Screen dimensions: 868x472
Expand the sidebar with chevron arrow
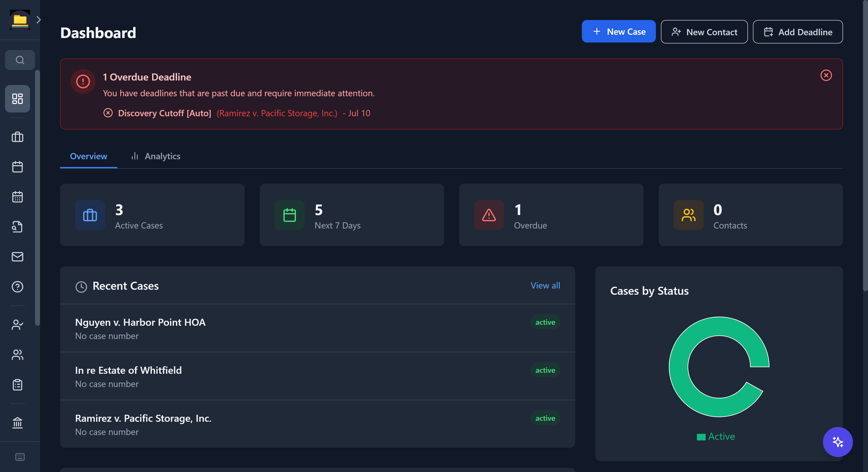(39, 20)
